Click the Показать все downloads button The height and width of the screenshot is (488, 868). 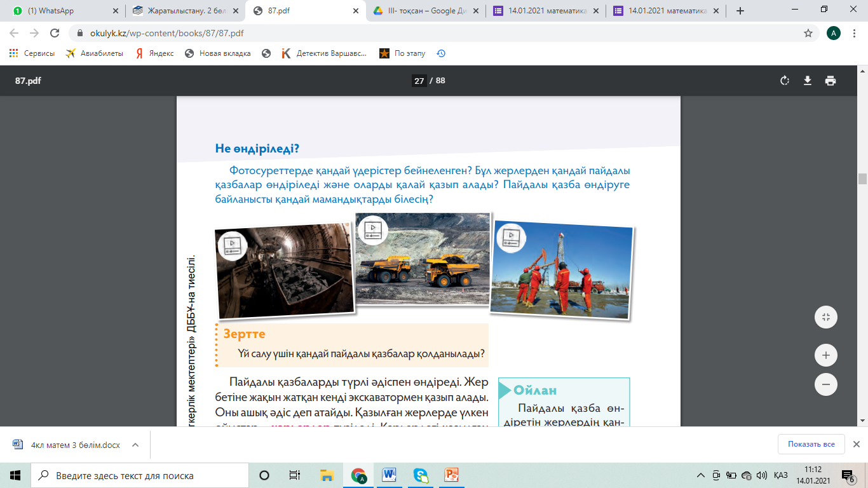coord(811,444)
